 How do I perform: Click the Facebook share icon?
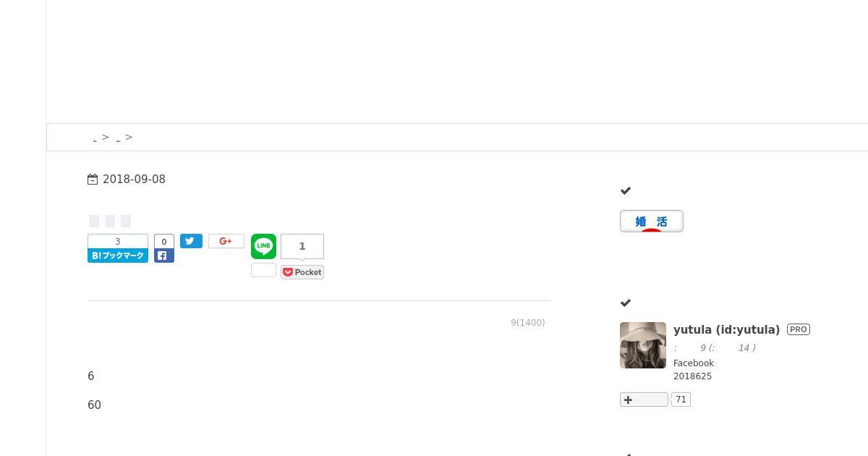pyautogui.click(x=164, y=256)
